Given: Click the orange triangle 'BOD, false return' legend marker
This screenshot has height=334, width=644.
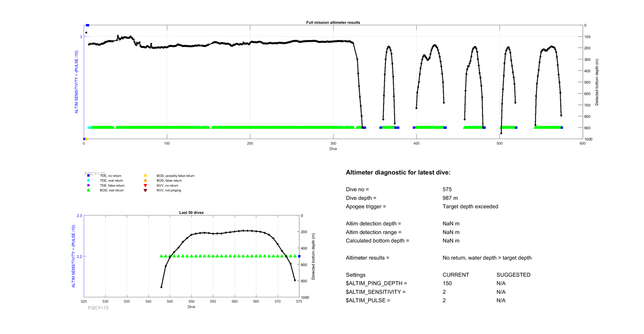Looking at the screenshot, I should pyautogui.click(x=145, y=180).
